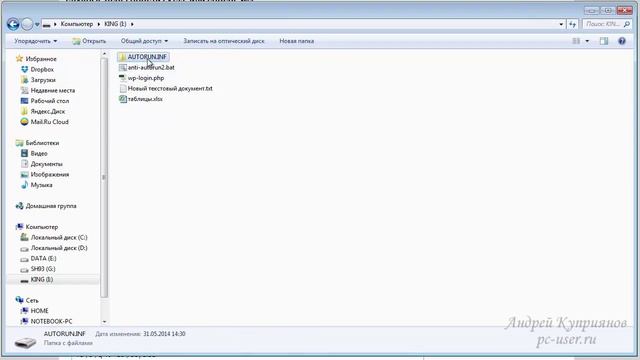The height and width of the screenshot is (360, 640).
Task: Open NOTEBOOK-PC network computer
Action: click(51, 322)
